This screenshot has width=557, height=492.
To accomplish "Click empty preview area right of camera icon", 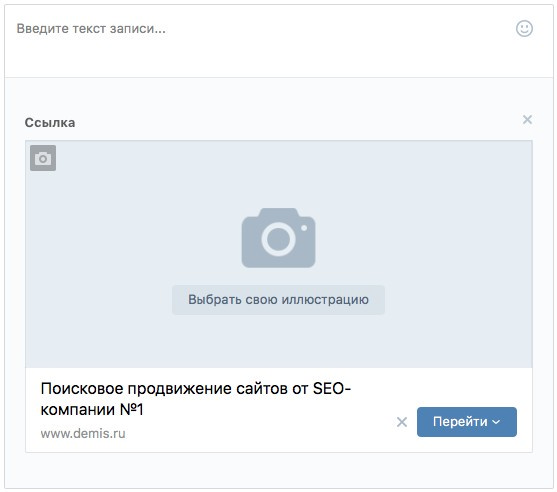I will click(423, 238).
